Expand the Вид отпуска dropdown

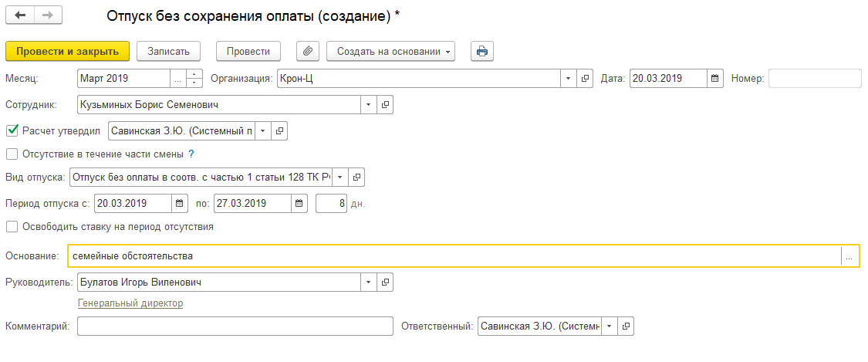[339, 178]
